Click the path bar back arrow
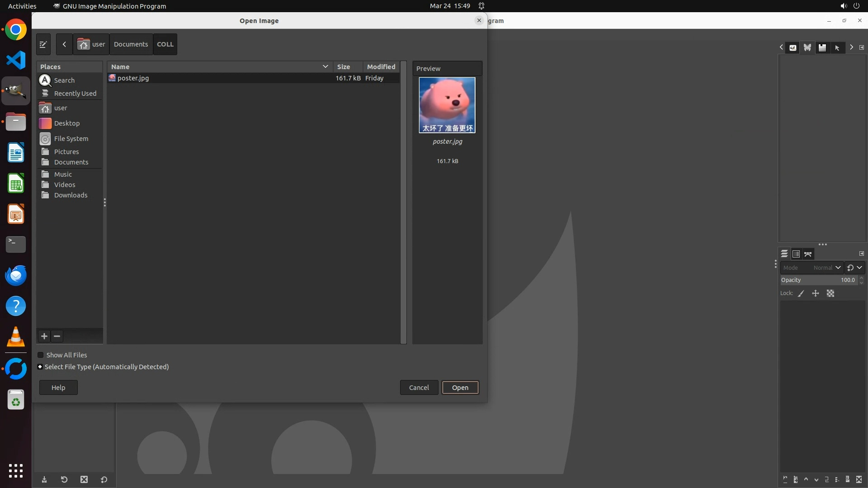868x488 pixels. (64, 44)
